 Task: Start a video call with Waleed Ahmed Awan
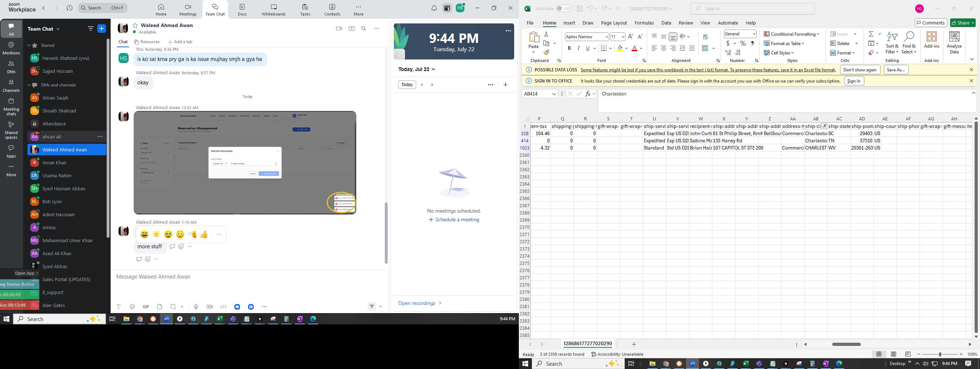pos(339,28)
